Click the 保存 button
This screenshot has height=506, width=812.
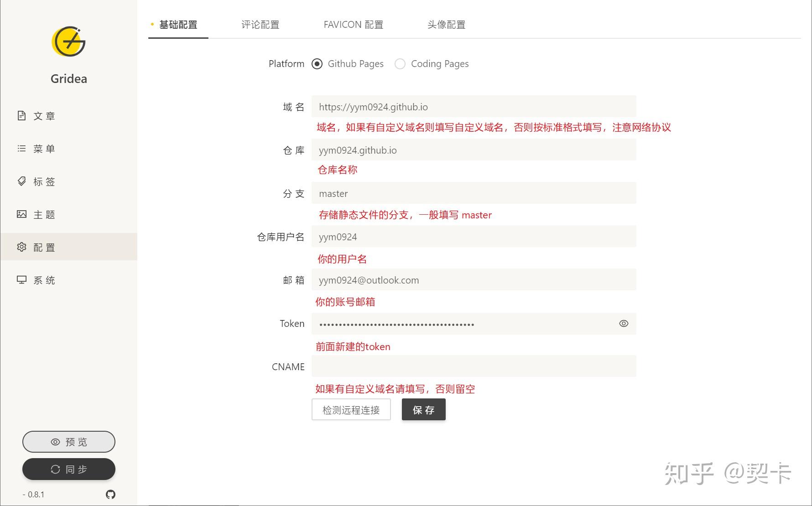(x=423, y=409)
